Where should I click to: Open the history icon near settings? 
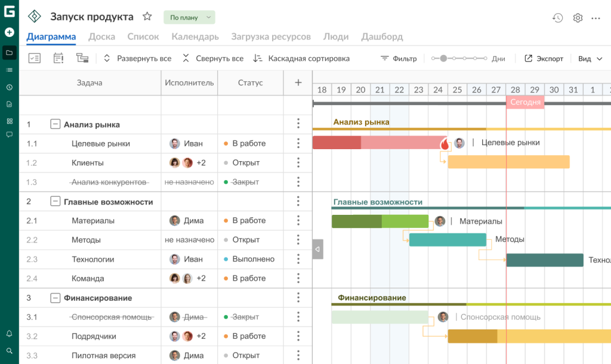(557, 18)
